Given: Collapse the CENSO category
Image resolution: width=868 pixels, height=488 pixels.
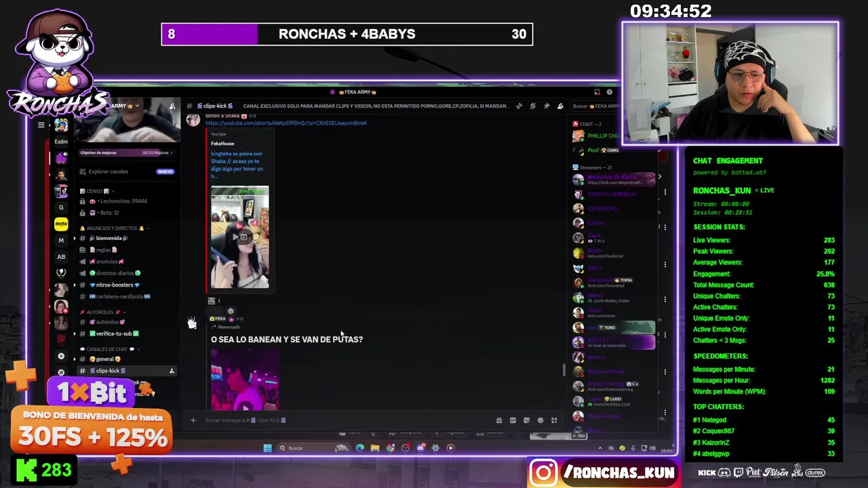Looking at the screenshot, I should coord(98,191).
